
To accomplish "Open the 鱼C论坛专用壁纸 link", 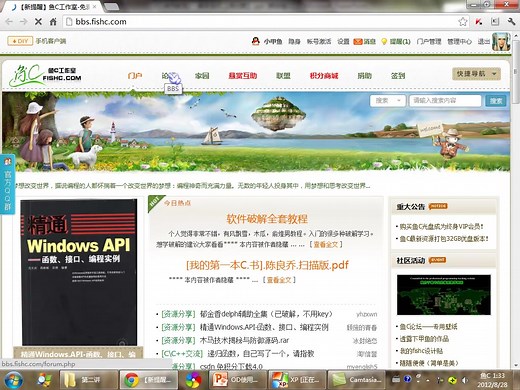I will [428, 327].
